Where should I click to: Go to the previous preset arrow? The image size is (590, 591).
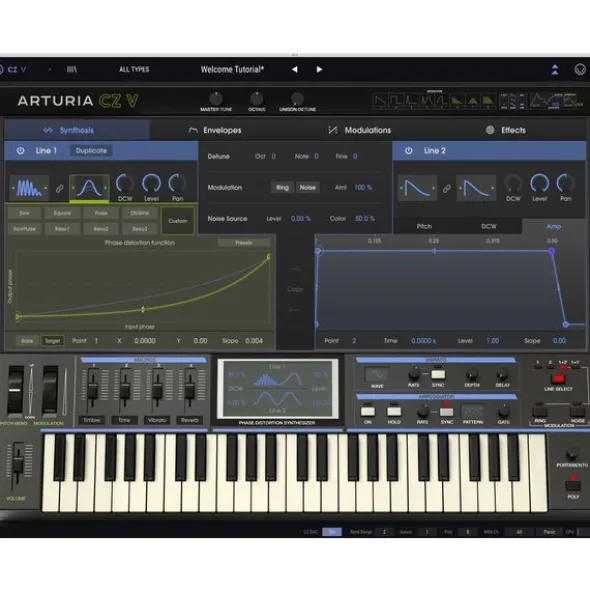295,69
